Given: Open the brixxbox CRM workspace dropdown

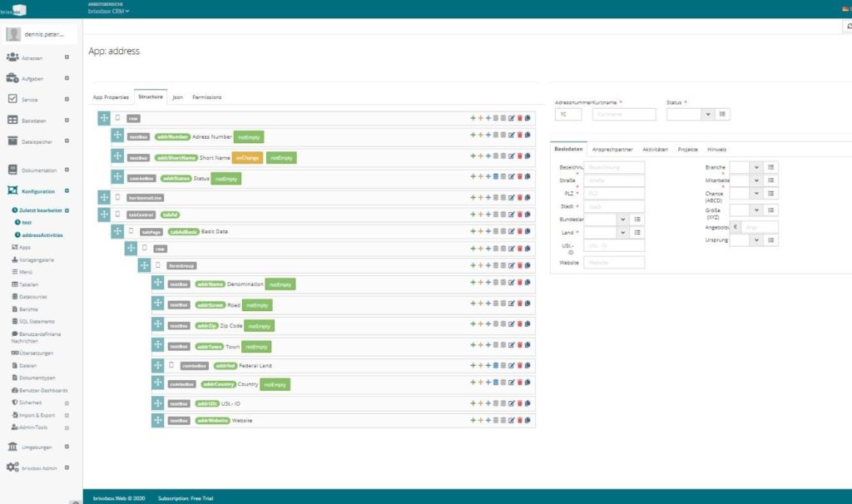Looking at the screenshot, I should (109, 11).
